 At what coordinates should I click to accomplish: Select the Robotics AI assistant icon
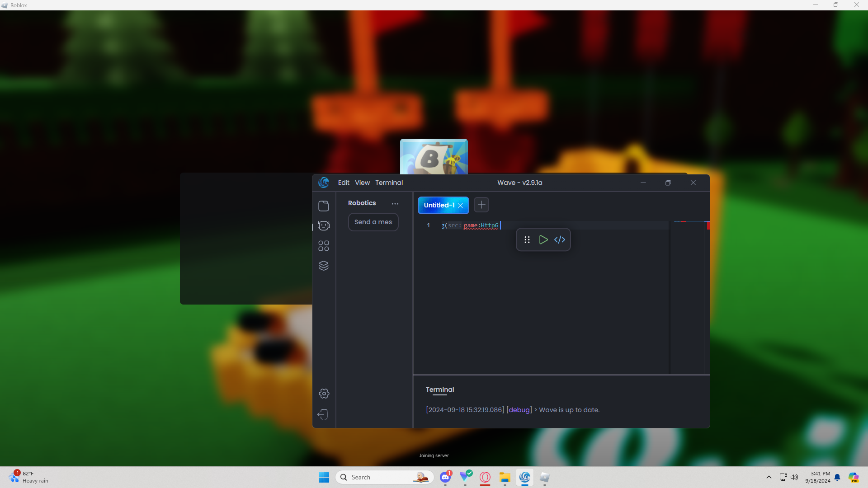pyautogui.click(x=324, y=225)
